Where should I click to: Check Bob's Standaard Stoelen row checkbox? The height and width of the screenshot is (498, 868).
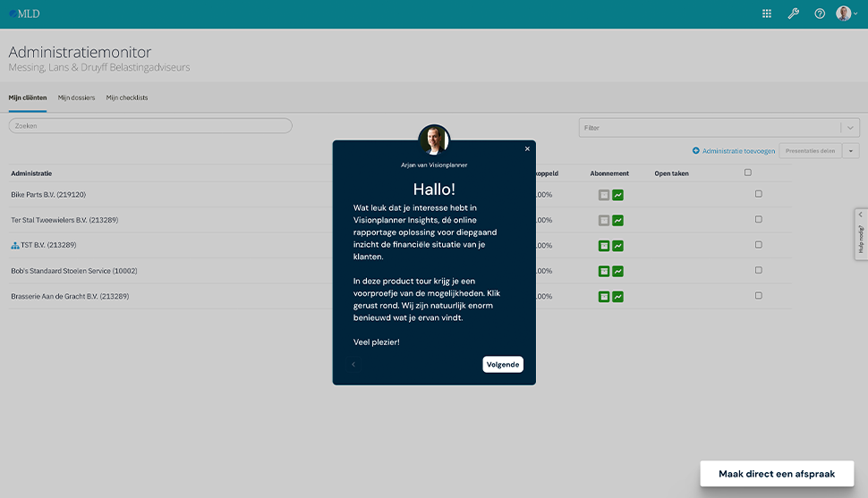coord(759,271)
